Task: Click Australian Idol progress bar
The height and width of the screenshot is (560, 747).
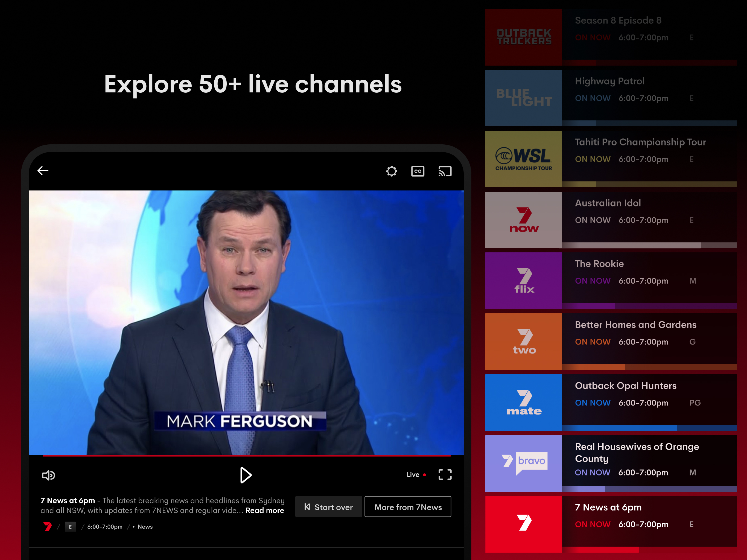Action: [x=649, y=246]
